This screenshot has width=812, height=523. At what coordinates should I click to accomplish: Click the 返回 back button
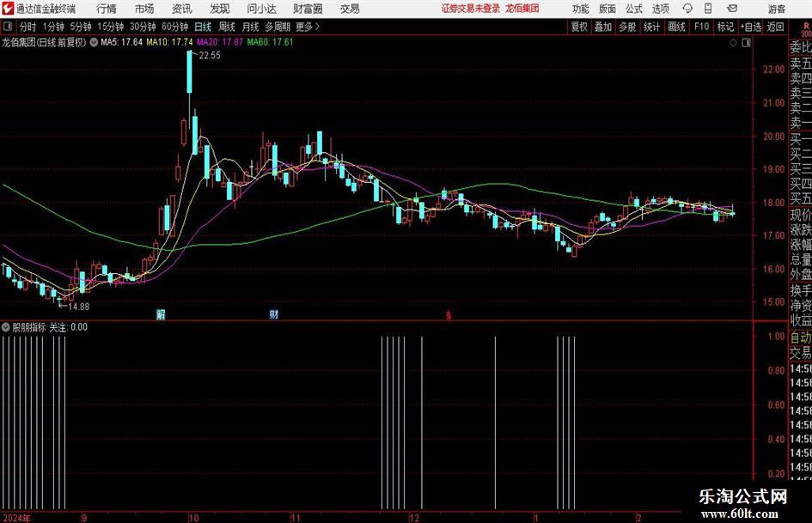click(x=775, y=27)
